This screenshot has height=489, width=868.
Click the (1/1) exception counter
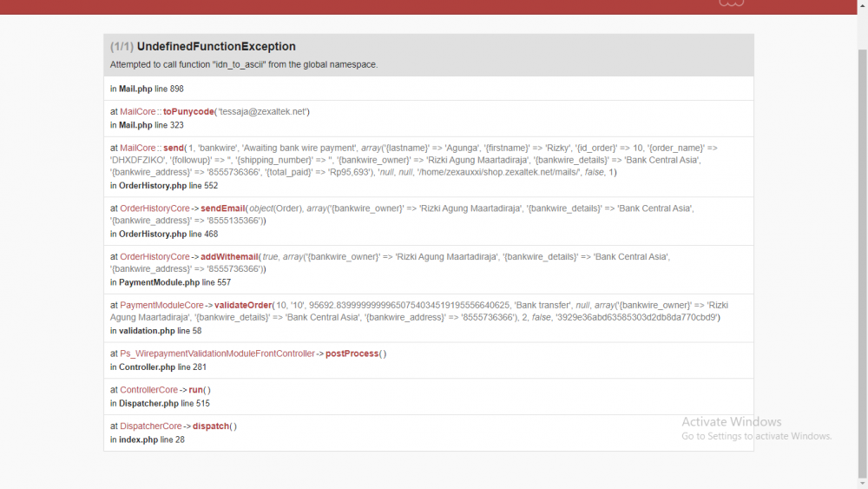point(122,47)
